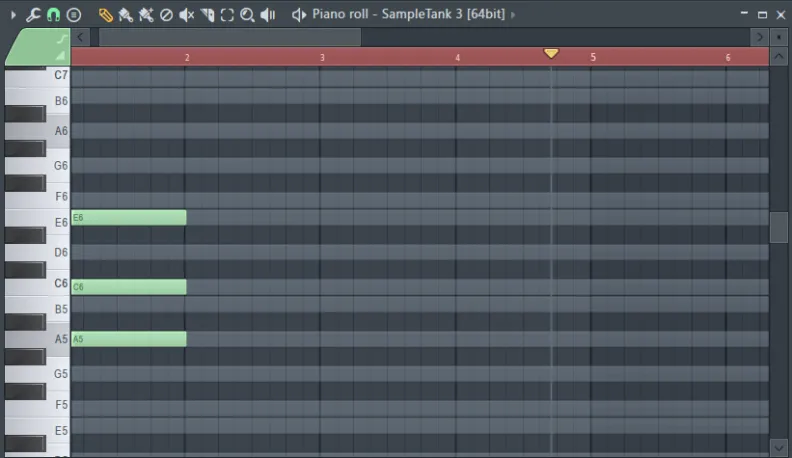Play the B6 piano key

58,101
